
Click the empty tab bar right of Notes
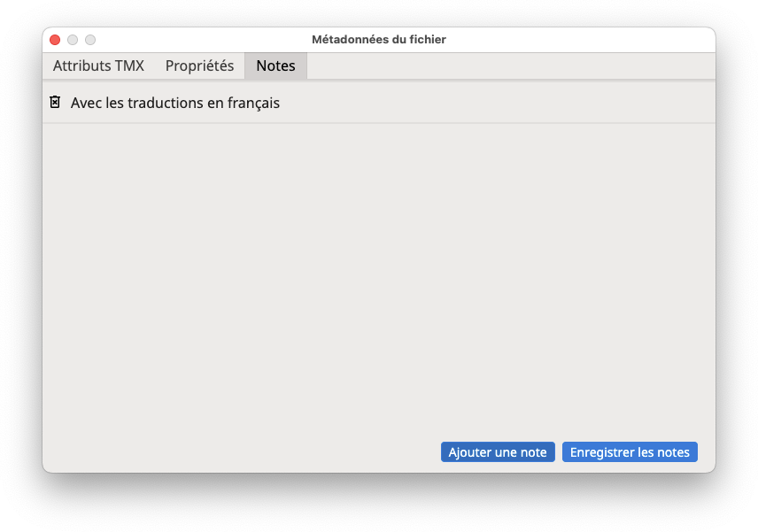511,66
